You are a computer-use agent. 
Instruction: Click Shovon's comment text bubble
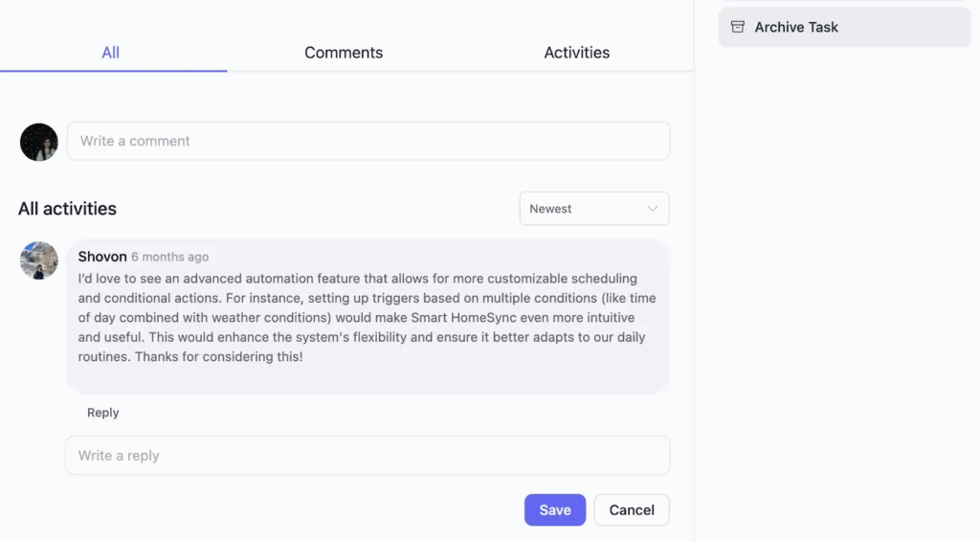[367, 316]
